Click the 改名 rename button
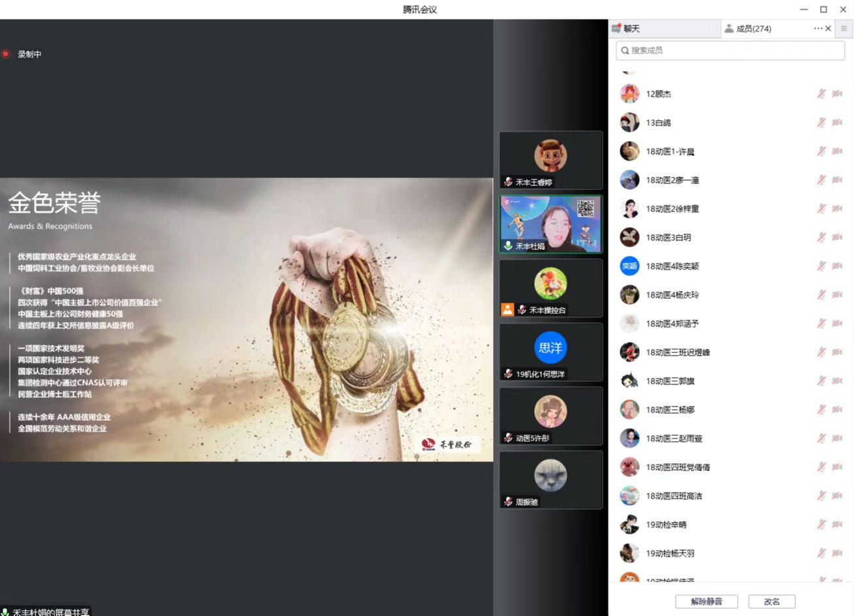 point(772,602)
